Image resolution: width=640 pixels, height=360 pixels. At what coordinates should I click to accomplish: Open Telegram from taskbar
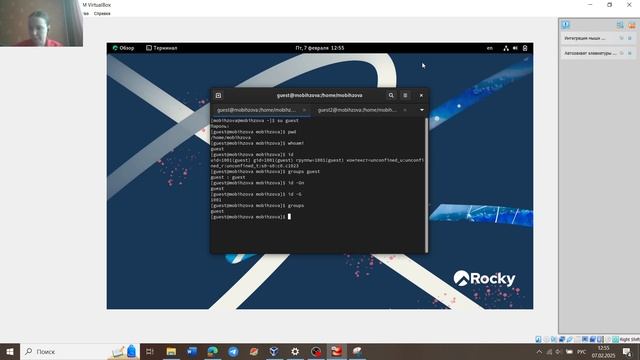point(233,351)
